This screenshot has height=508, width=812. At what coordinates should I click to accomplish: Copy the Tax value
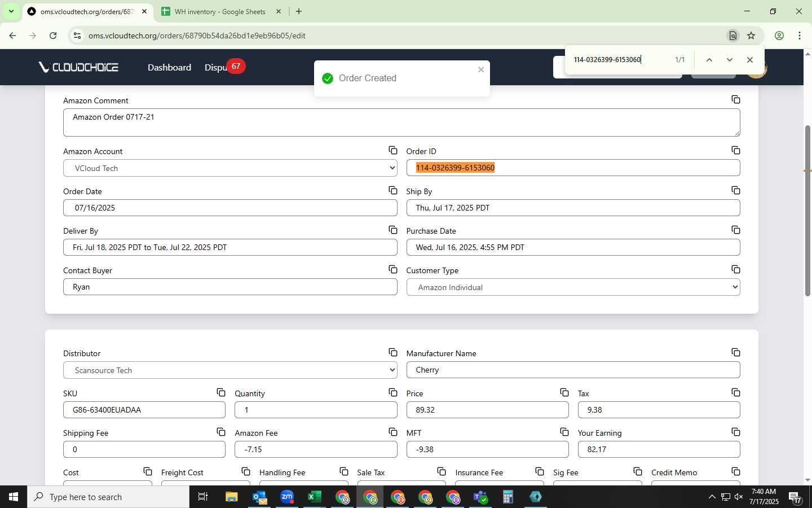pos(736,392)
